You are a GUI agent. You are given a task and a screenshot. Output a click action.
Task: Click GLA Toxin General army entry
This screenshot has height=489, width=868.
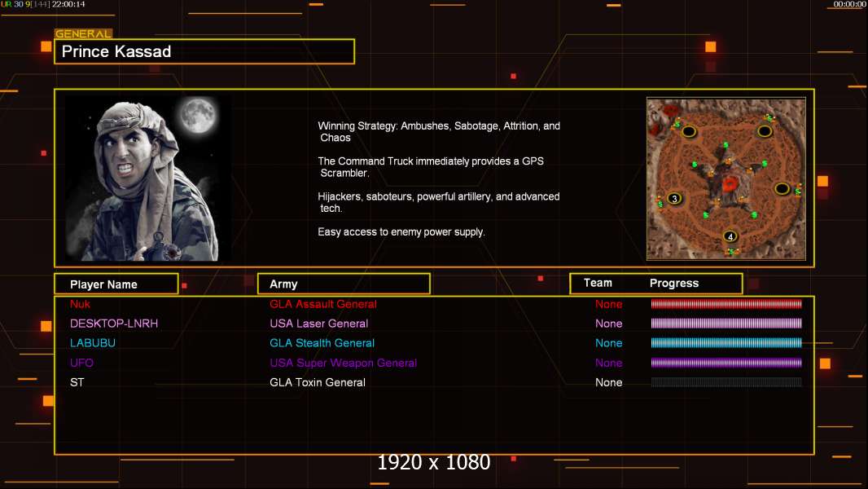[x=318, y=382]
